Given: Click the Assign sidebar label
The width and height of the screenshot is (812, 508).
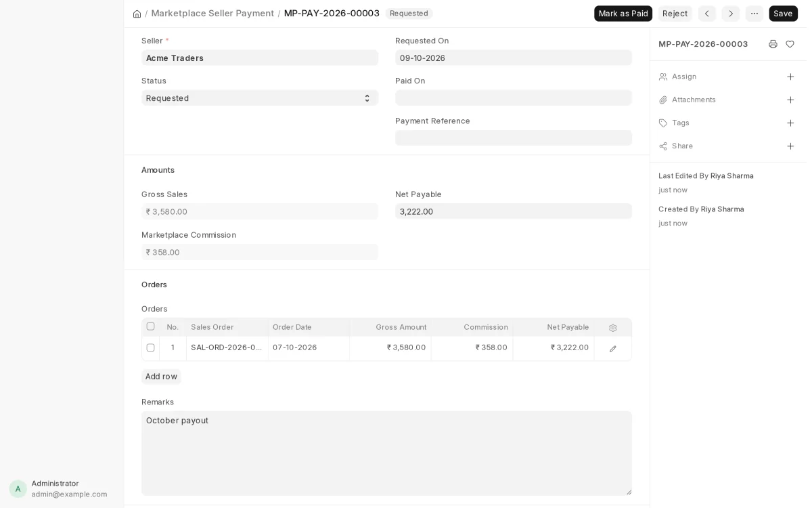Looking at the screenshot, I should click(x=684, y=77).
